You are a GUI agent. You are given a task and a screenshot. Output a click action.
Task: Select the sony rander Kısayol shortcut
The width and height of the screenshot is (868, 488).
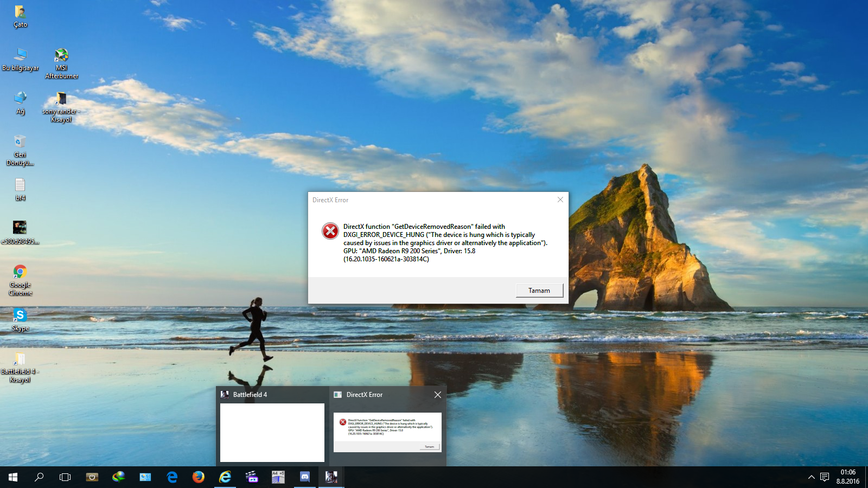tap(61, 107)
